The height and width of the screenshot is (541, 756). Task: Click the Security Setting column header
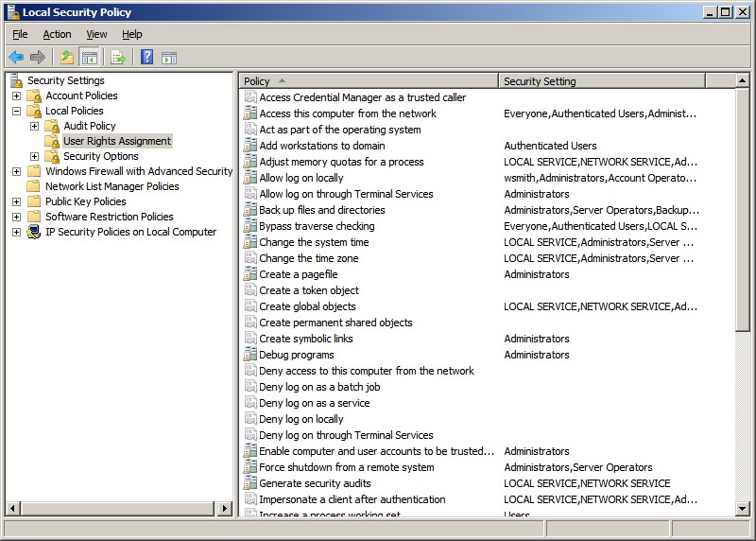pyautogui.click(x=601, y=81)
